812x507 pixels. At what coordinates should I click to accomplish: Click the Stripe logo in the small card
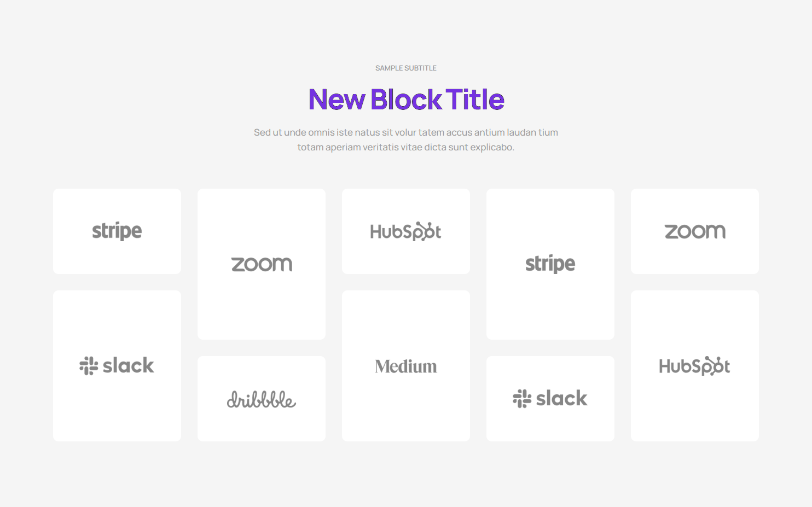(x=117, y=231)
